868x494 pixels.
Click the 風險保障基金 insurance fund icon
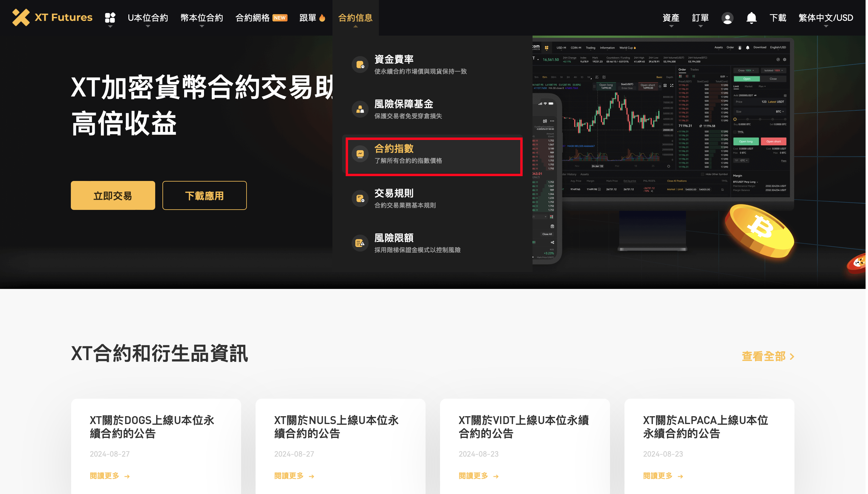[x=360, y=109]
